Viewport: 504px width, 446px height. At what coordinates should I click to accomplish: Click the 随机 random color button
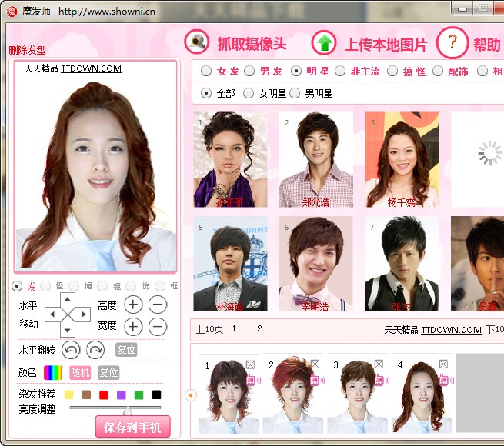[x=80, y=372]
